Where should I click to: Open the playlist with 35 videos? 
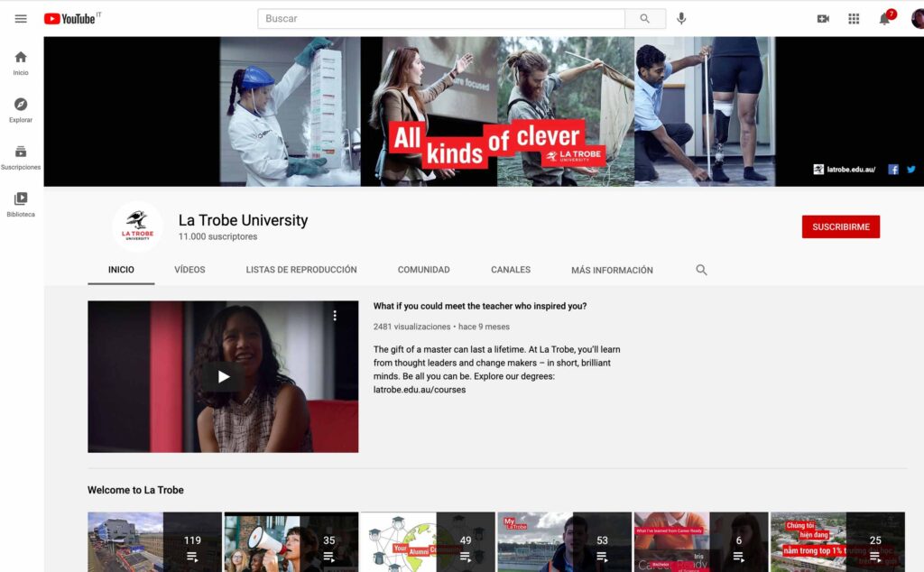(x=291, y=542)
